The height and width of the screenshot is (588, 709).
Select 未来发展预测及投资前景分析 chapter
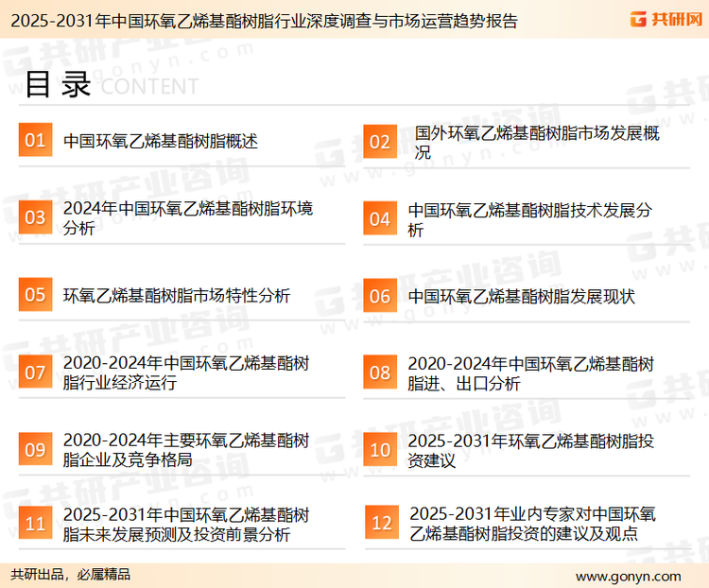(x=186, y=525)
